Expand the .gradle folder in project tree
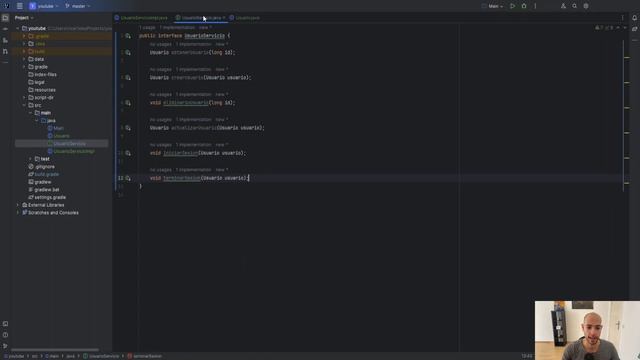This screenshot has width=640, height=360. click(24, 36)
